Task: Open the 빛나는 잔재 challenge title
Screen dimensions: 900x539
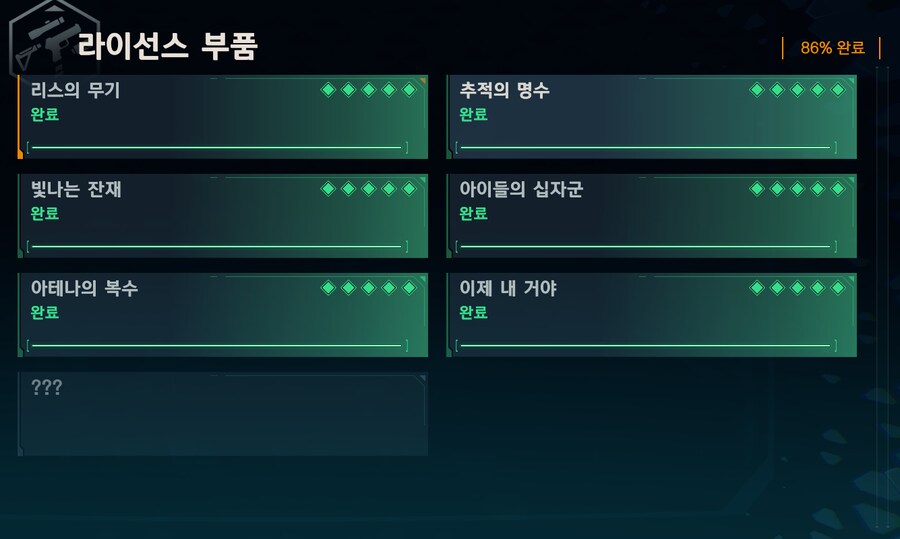Action: click(x=76, y=190)
